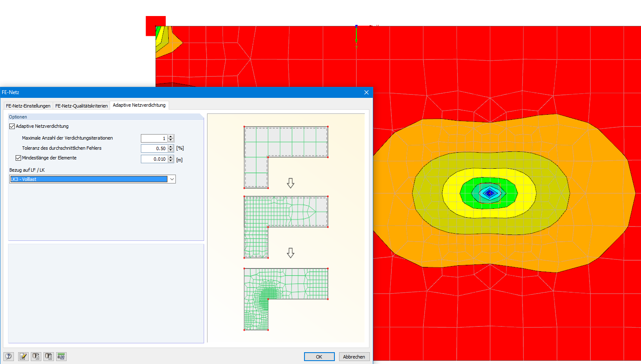641x364 pixels.
Task: Edit the comment for this dialog
Action: tap(23, 356)
